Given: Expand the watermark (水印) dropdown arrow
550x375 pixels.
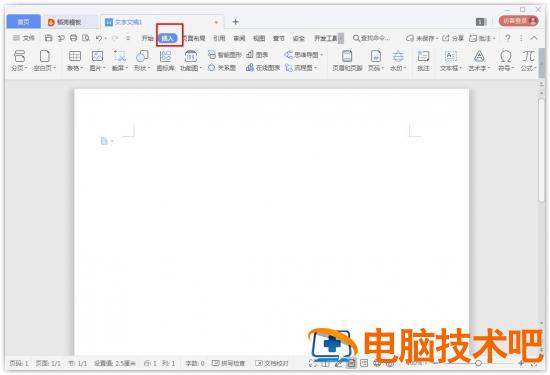Looking at the screenshot, I should click(405, 68).
